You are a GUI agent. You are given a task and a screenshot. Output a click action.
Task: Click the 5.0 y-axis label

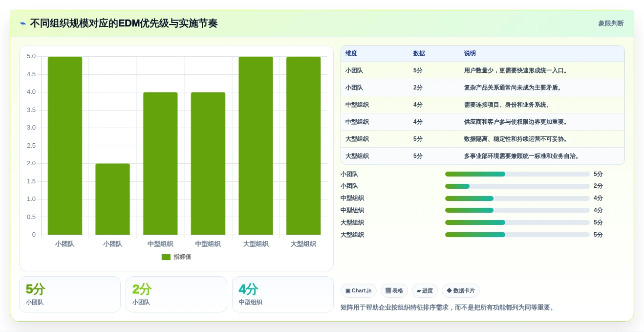(31, 56)
